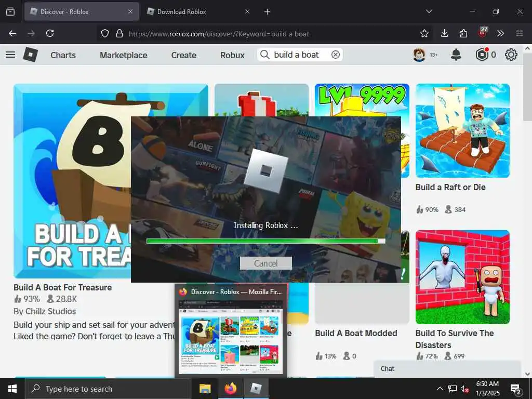Screen dimensions: 532x399
Task: Open the Robux menu item
Action: pos(232,55)
